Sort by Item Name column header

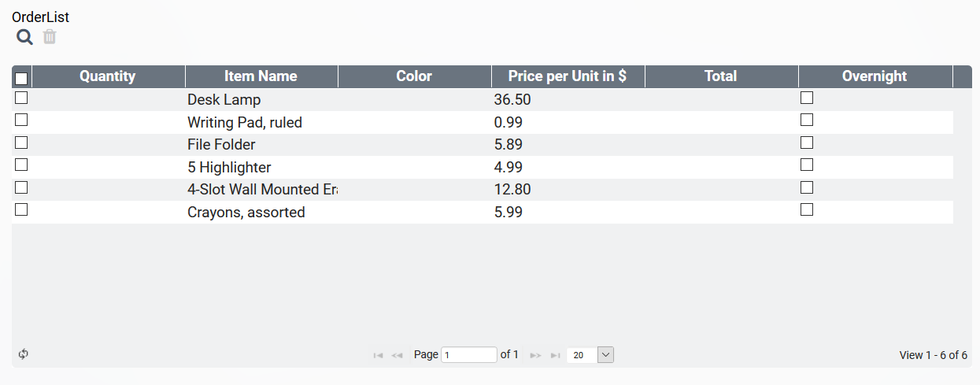261,76
